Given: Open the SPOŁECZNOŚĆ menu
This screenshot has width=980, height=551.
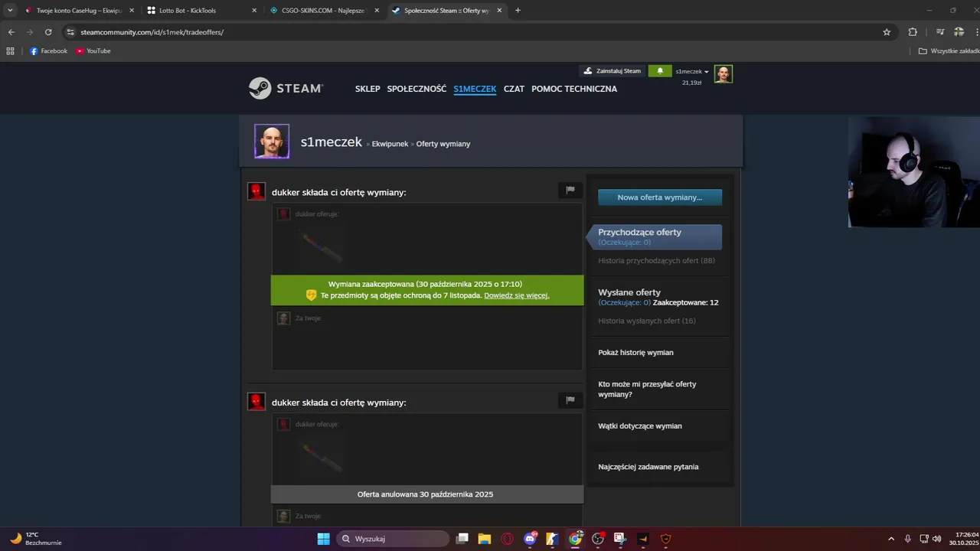Looking at the screenshot, I should [x=416, y=89].
